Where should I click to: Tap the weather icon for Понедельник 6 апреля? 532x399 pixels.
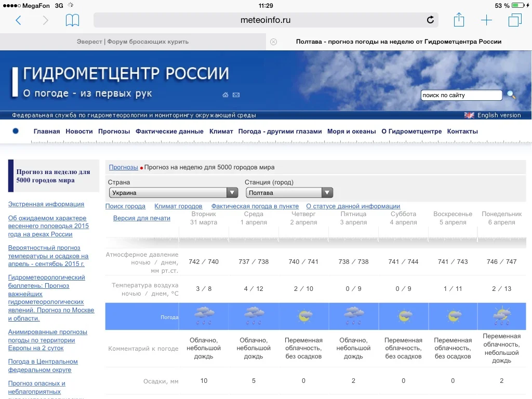pos(501,314)
